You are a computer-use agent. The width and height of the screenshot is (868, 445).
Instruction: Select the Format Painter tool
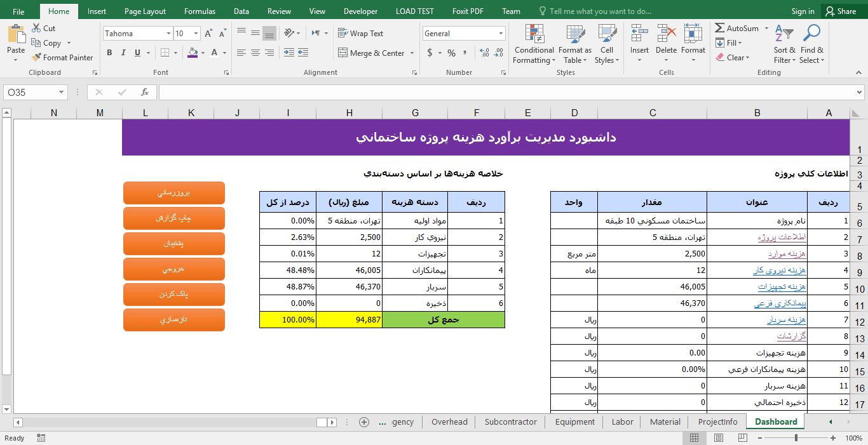[62, 57]
